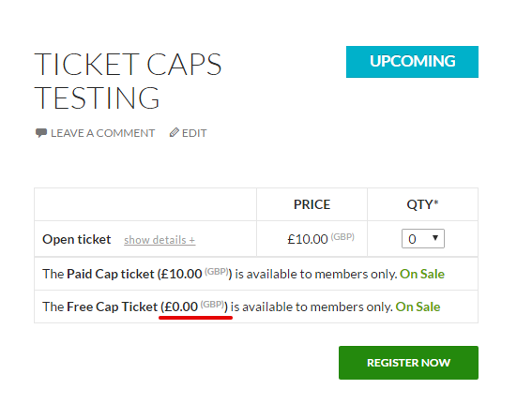Click the QTY column header

click(x=422, y=204)
